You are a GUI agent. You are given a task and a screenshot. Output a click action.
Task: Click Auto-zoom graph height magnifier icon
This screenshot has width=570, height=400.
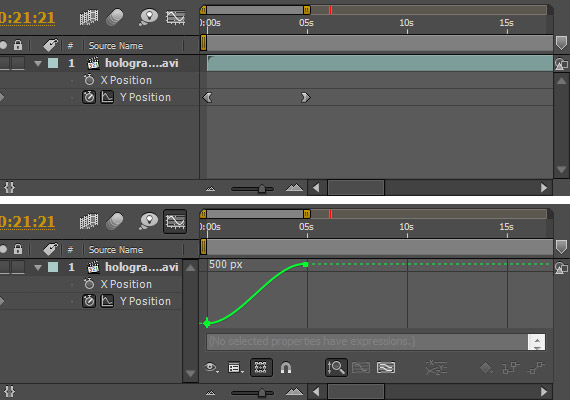(336, 368)
